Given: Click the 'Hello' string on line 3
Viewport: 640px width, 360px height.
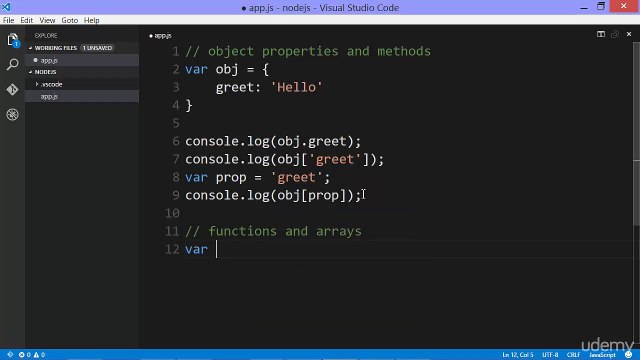Looking at the screenshot, I should point(297,87).
